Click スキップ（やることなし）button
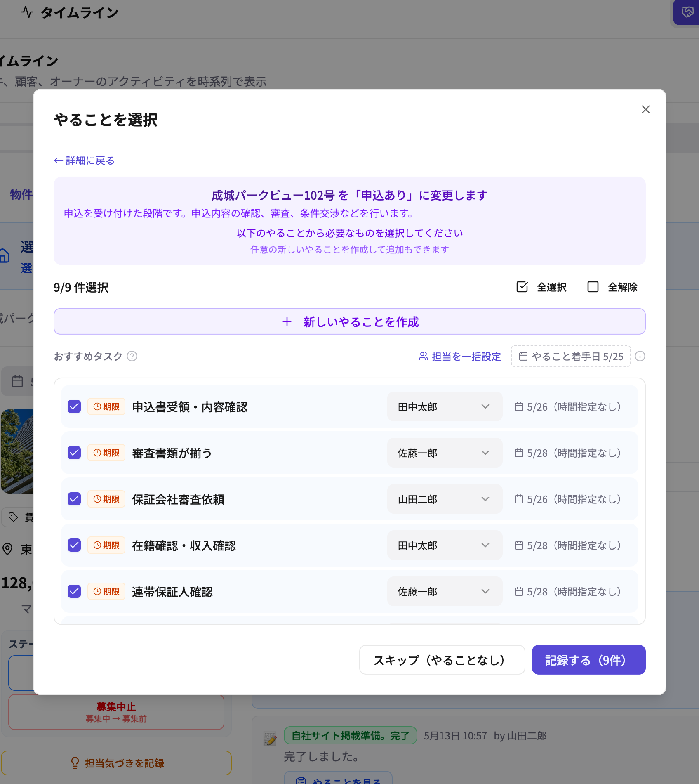The image size is (699, 784). [442, 660]
